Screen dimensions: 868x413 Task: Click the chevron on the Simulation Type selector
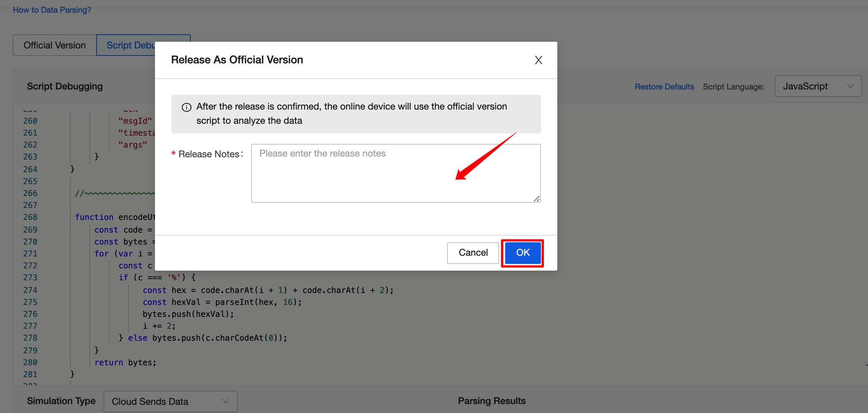click(225, 401)
